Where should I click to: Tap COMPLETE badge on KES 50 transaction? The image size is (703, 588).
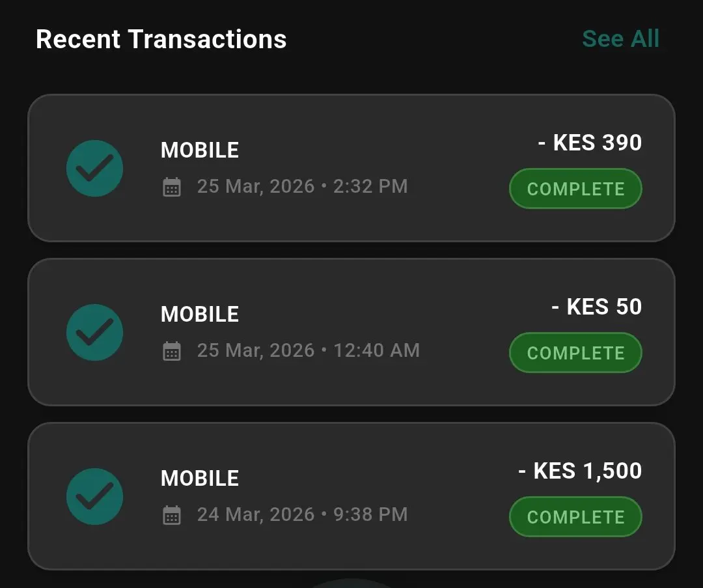click(x=575, y=354)
